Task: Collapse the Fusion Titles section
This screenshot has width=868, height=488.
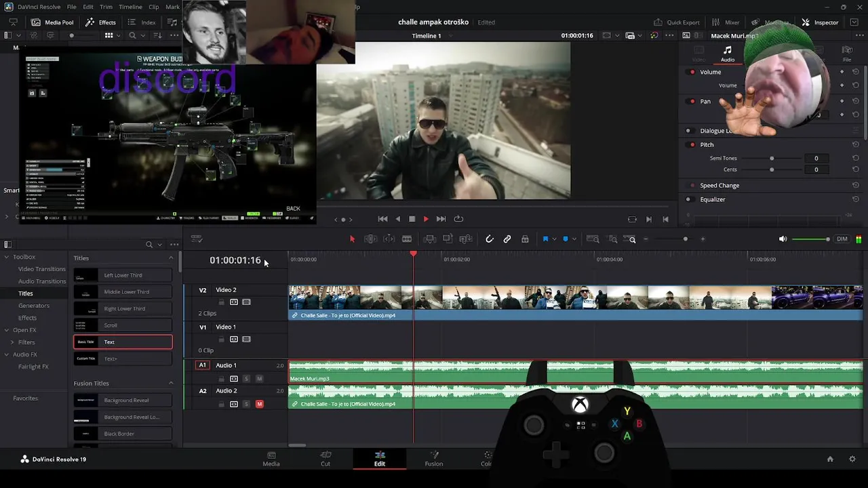Action: pyautogui.click(x=171, y=383)
